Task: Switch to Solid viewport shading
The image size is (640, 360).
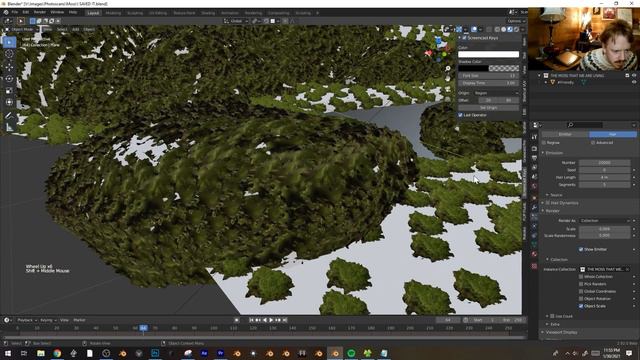Action: click(x=503, y=29)
